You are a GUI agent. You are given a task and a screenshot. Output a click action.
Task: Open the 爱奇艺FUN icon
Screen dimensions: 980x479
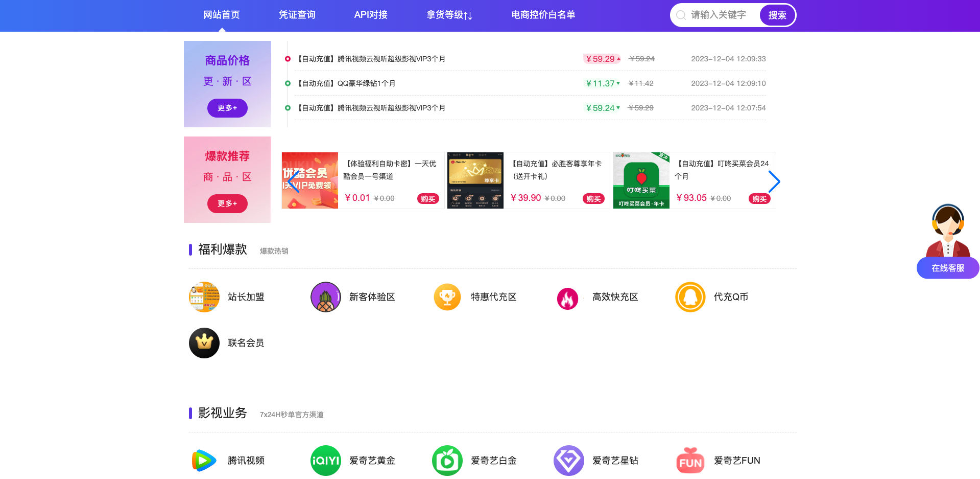(690, 460)
